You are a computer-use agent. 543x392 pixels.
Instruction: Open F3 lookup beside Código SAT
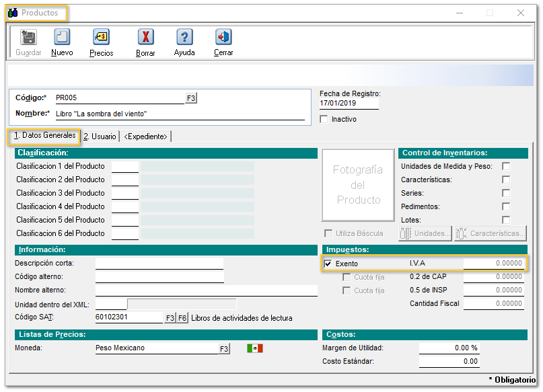[170, 318]
